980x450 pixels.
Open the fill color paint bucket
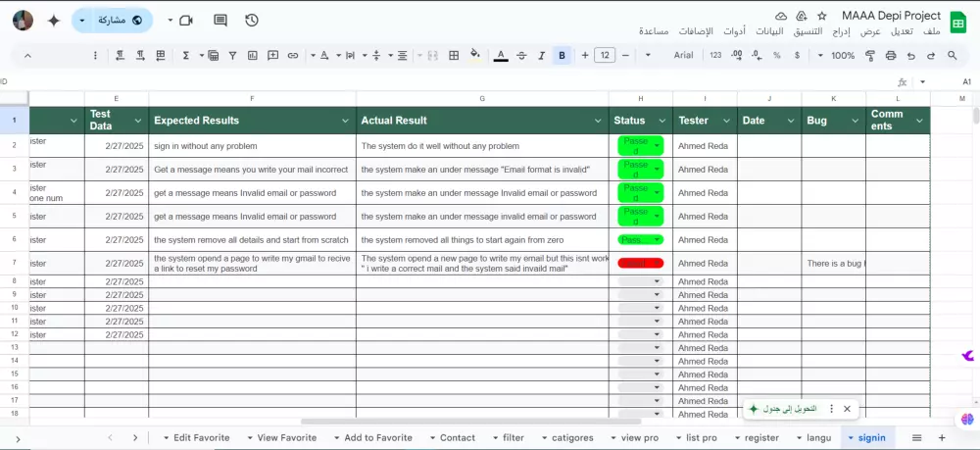475,55
